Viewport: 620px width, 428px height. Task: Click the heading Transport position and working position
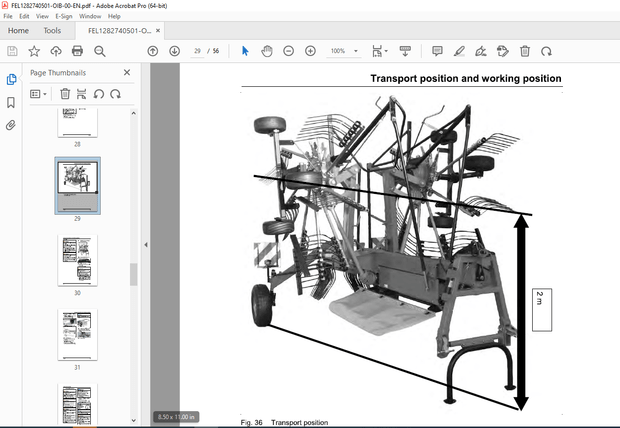pyautogui.click(x=466, y=78)
